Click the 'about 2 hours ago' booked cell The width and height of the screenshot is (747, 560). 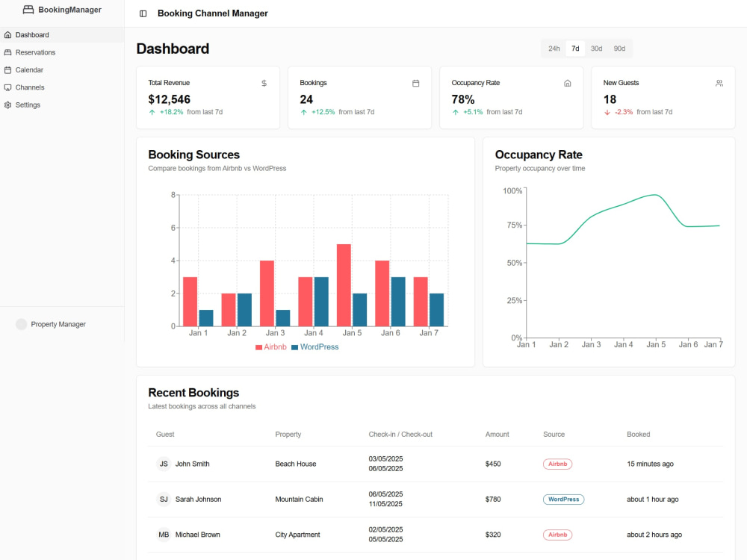(x=654, y=535)
